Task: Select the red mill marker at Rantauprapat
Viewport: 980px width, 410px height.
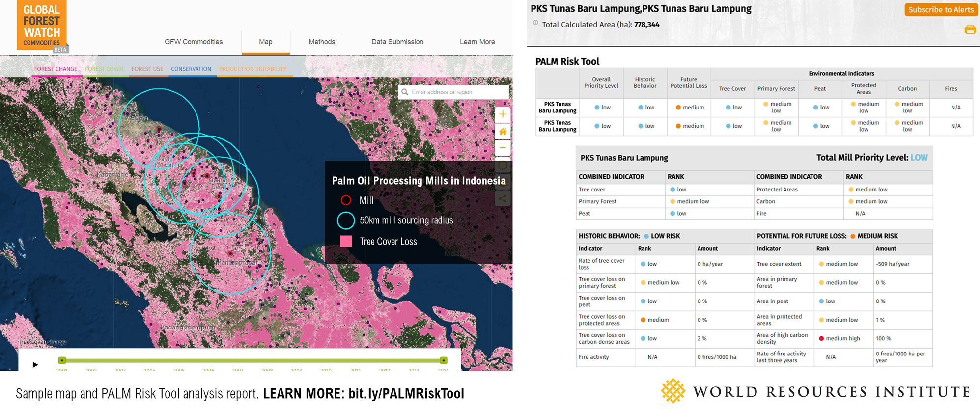Action: point(230,253)
